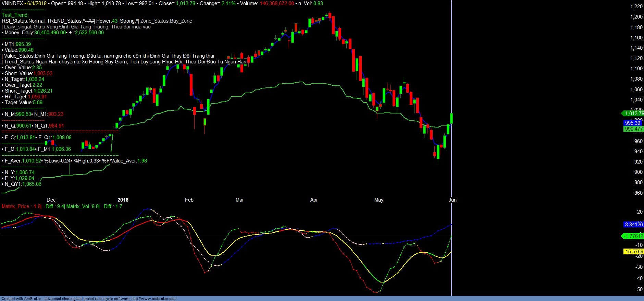Click the blue 8.84126 indicator value marker
Image resolution: width=644 pixels, height=301 pixels.
tap(634, 225)
